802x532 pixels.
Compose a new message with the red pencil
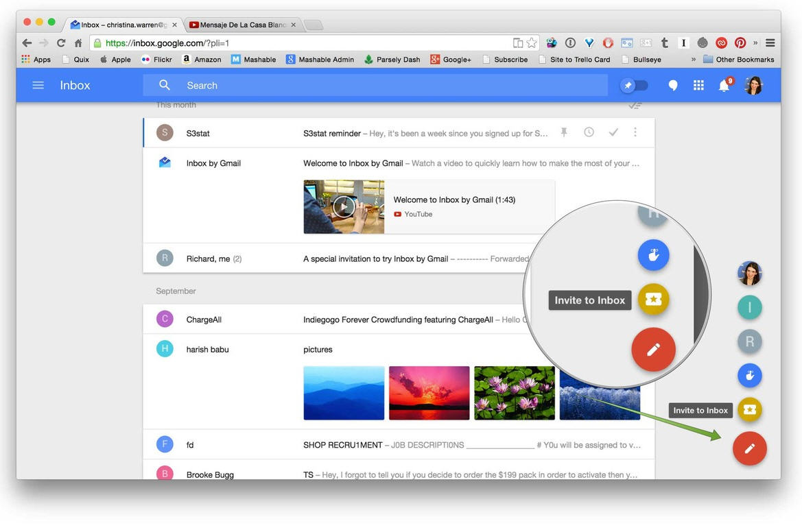[x=750, y=448]
